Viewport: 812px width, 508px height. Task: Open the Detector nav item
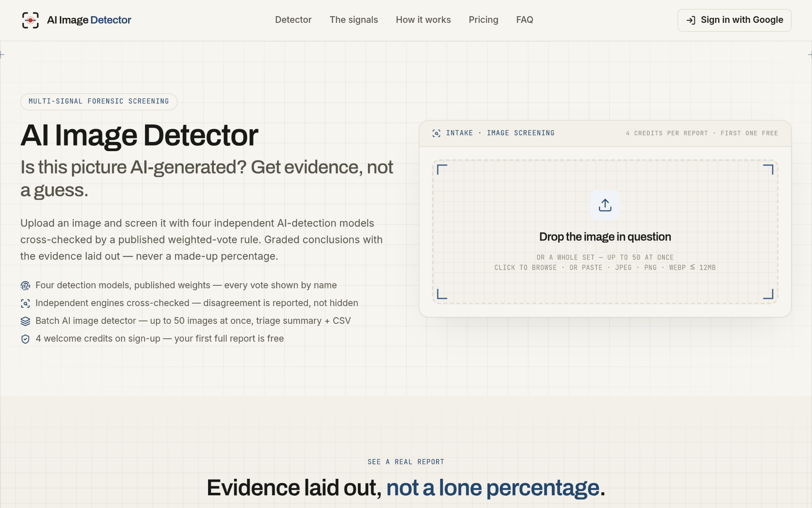click(x=293, y=20)
